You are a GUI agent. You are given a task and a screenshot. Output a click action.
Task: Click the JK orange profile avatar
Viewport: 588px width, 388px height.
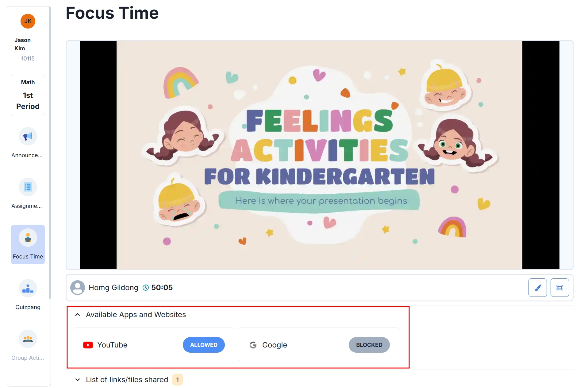point(28,21)
